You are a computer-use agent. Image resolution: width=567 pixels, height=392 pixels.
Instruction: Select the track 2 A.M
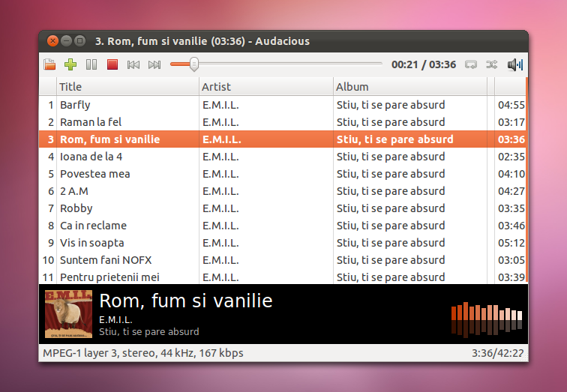pyautogui.click(x=282, y=191)
